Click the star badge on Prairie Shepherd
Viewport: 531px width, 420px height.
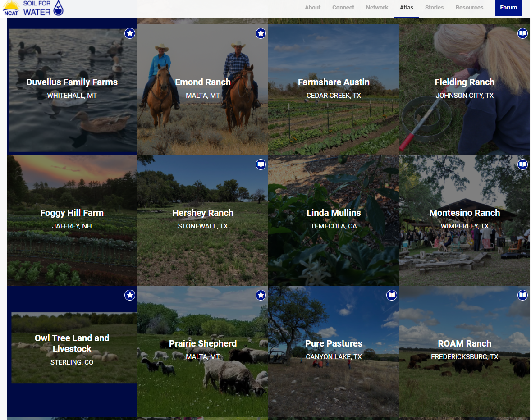coord(261,295)
